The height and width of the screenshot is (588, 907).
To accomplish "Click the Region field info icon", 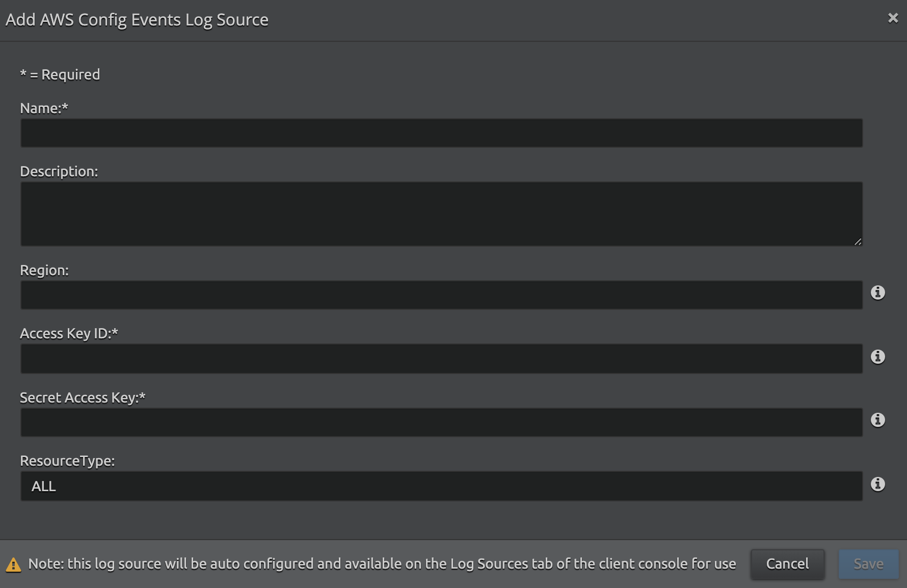I will [877, 292].
